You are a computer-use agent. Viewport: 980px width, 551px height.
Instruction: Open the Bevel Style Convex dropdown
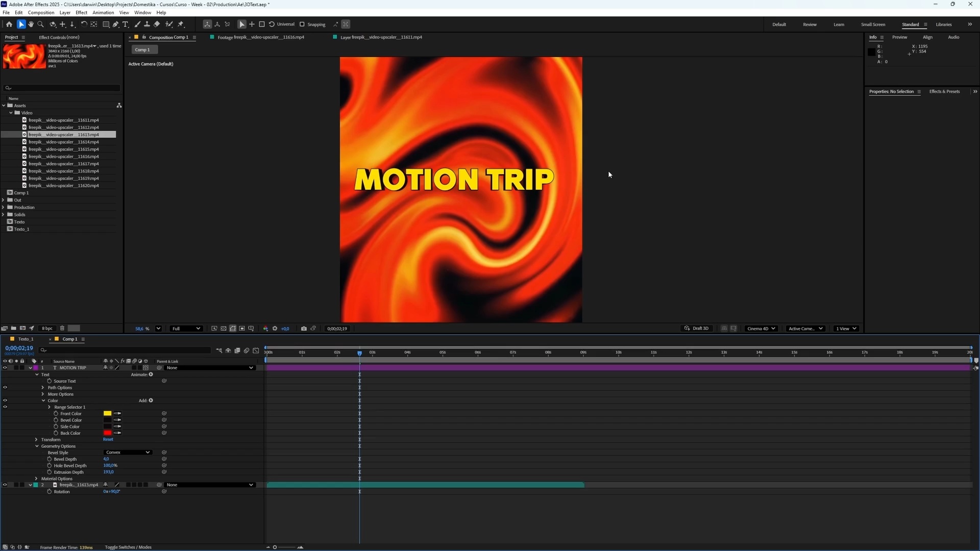(127, 453)
